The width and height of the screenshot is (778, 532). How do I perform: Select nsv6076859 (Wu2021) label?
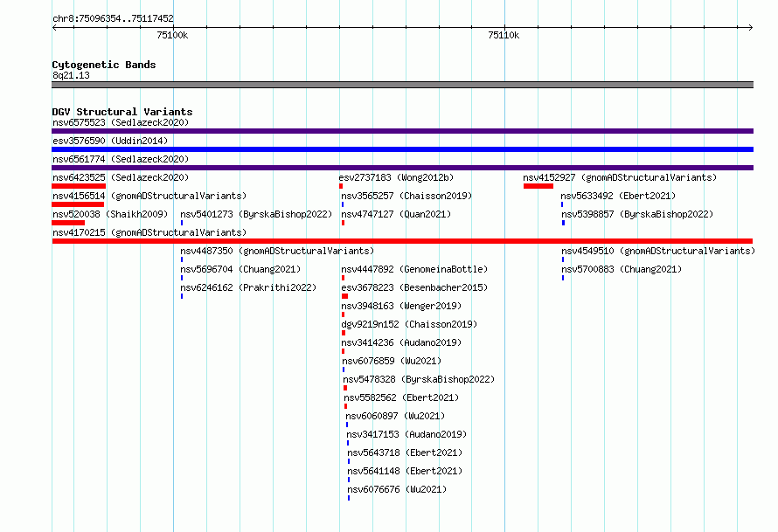(x=392, y=361)
